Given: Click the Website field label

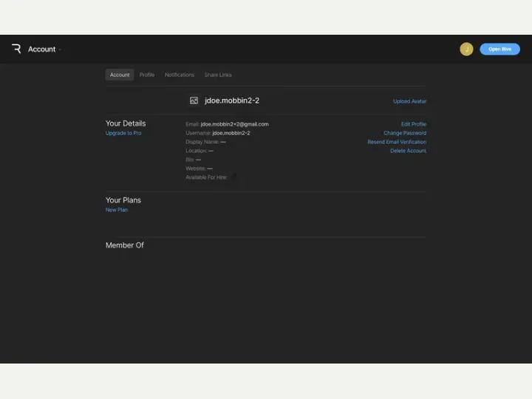Looking at the screenshot, I should pyautogui.click(x=195, y=168).
